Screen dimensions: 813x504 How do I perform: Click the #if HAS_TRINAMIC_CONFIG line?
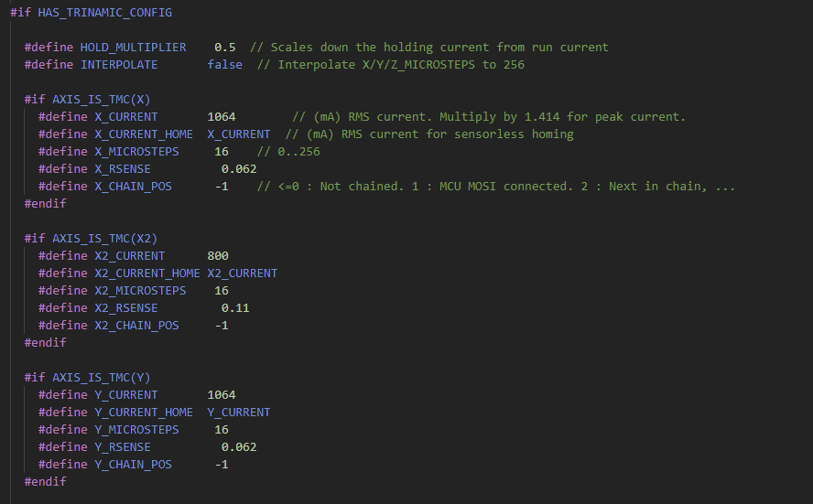click(92, 13)
